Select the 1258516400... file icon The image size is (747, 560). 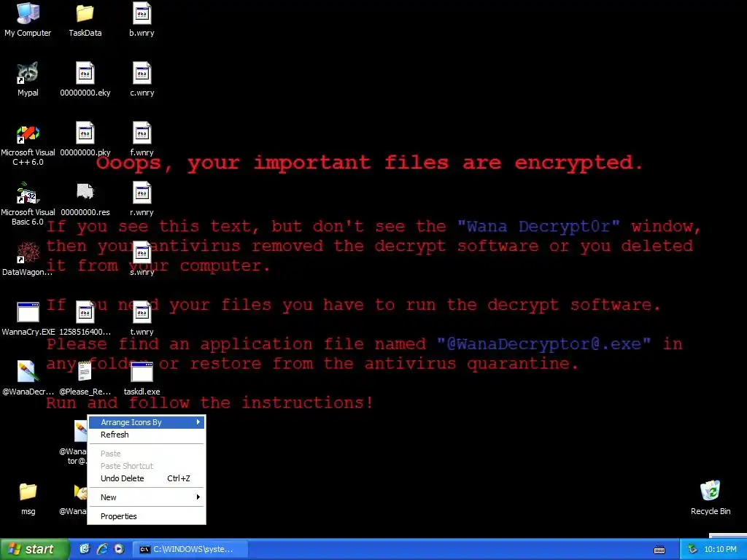click(x=85, y=319)
